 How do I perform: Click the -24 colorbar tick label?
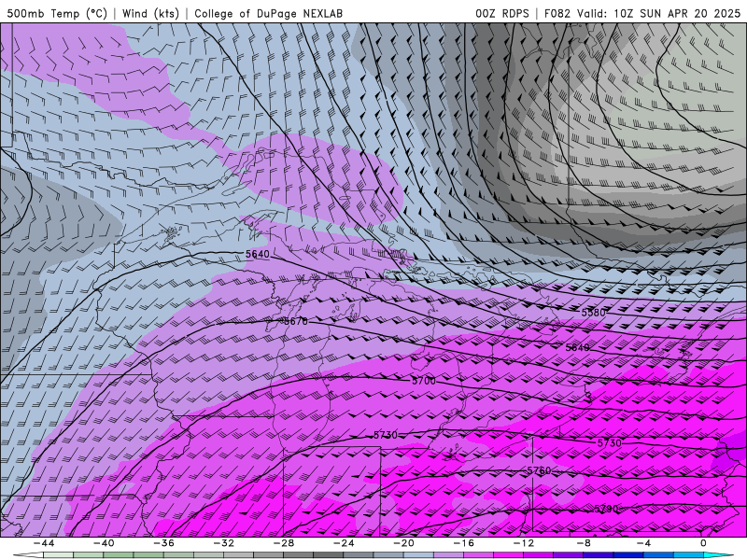tap(344, 543)
